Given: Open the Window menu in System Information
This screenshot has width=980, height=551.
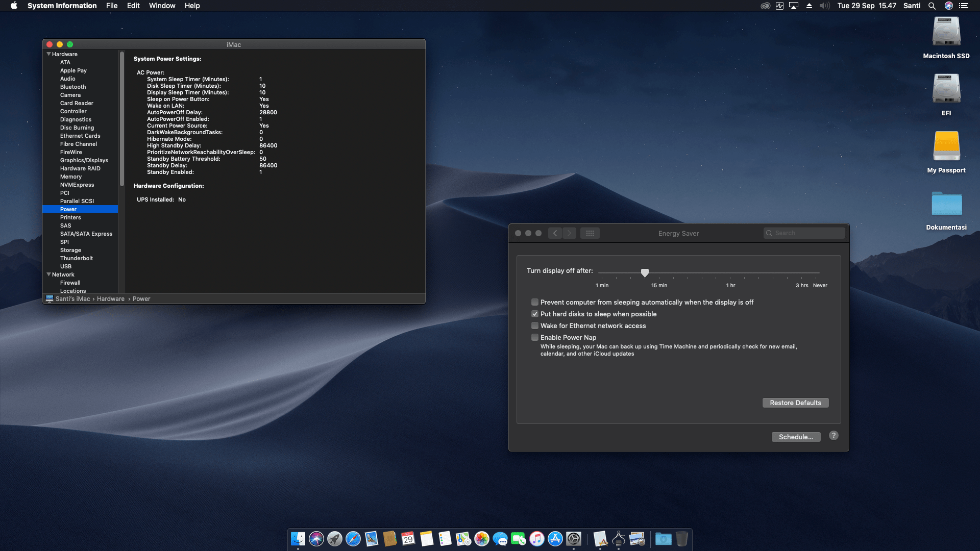Looking at the screenshot, I should coord(162,6).
